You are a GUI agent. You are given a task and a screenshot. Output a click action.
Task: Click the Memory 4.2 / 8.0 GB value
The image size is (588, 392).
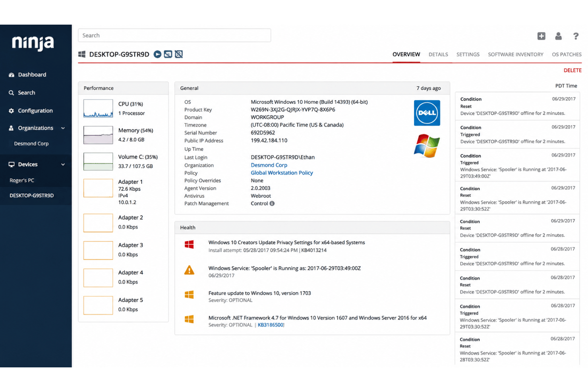coord(131,140)
